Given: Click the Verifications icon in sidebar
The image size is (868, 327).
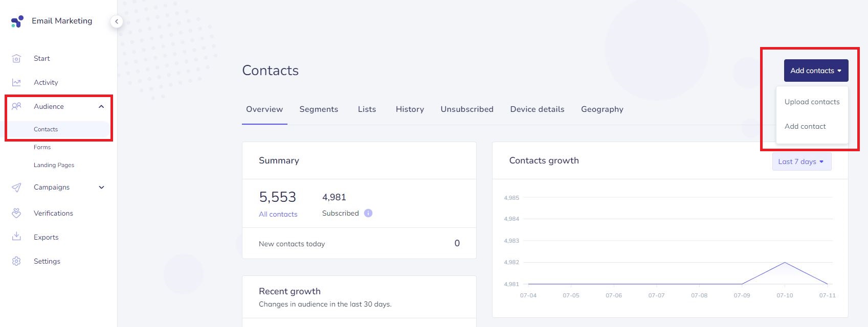Looking at the screenshot, I should 16,213.
